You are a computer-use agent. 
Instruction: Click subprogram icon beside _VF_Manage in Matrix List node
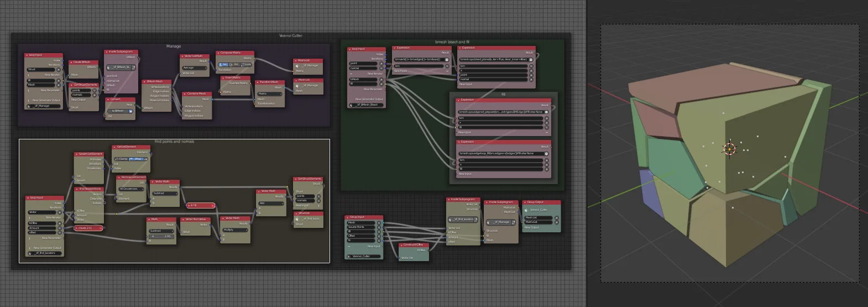[296, 66]
